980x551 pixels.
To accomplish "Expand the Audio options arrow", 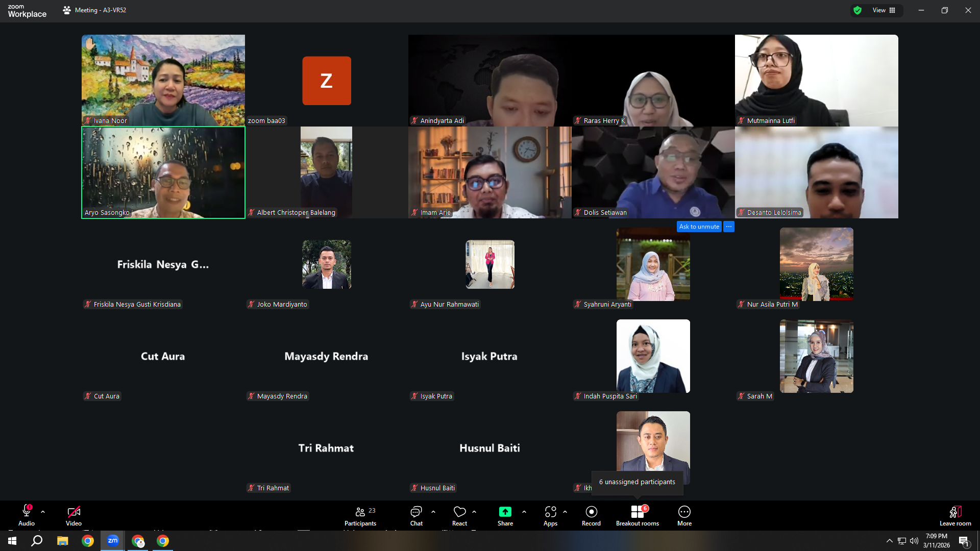I will coord(43,512).
